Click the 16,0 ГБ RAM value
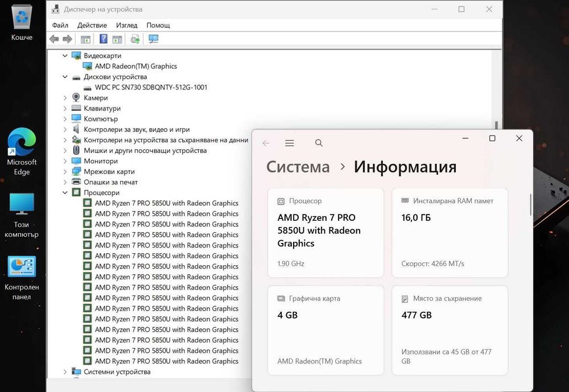The image size is (569, 392). tap(416, 218)
